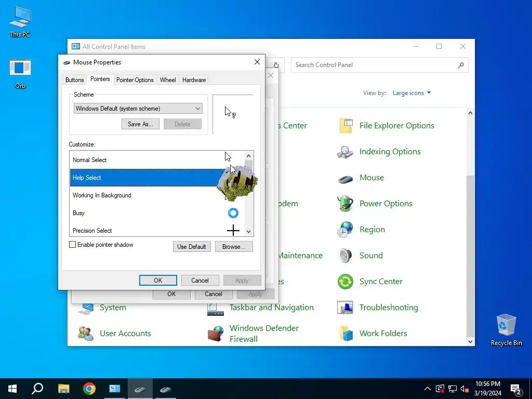Image resolution: width=532 pixels, height=399 pixels.
Task: Click the network tray icon
Action: 453,389
